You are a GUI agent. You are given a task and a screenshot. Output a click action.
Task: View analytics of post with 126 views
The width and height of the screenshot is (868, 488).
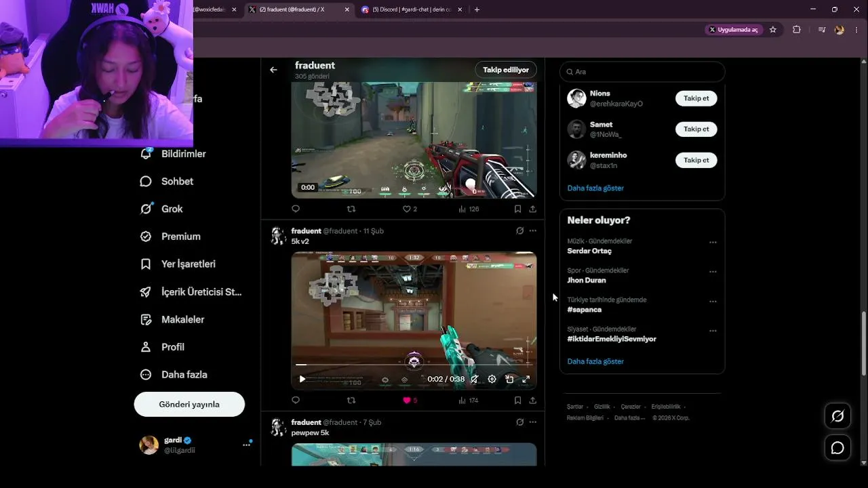click(x=469, y=209)
